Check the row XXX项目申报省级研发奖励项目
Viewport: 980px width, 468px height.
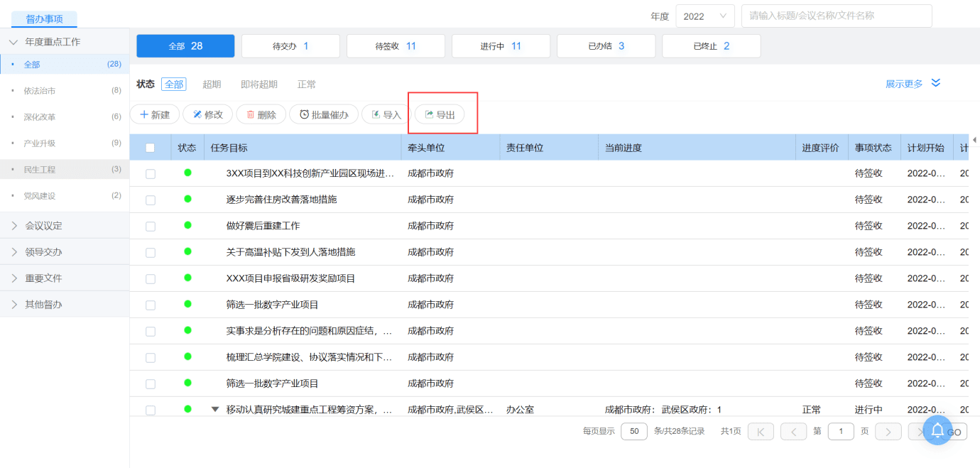pos(150,279)
